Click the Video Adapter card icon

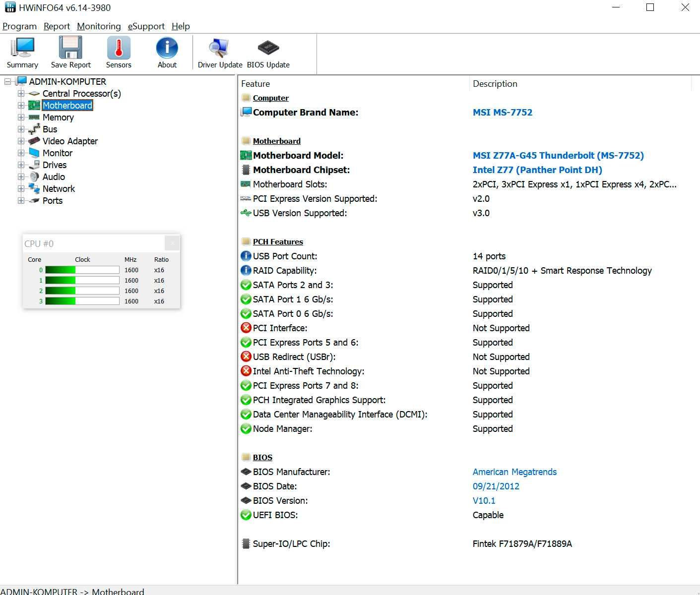pyautogui.click(x=34, y=141)
